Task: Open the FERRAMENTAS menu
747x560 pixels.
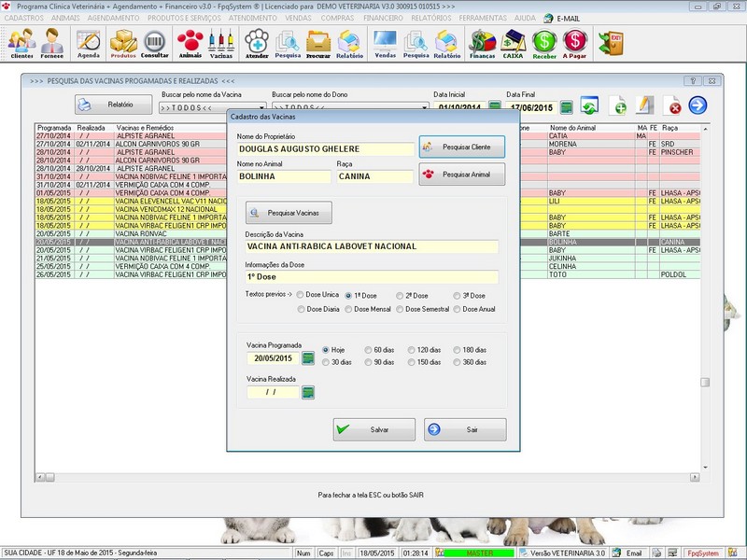Action: pos(483,18)
